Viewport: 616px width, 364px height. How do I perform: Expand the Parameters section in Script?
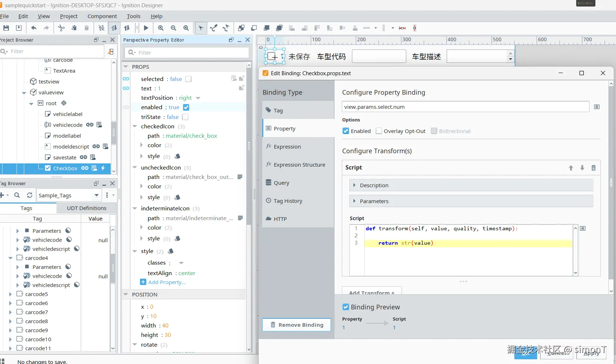[x=471, y=201]
